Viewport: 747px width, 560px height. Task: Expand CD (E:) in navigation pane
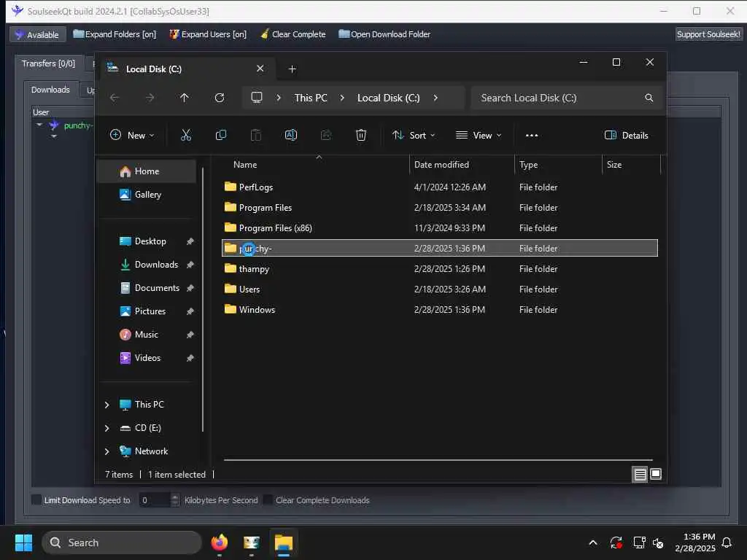pyautogui.click(x=107, y=428)
